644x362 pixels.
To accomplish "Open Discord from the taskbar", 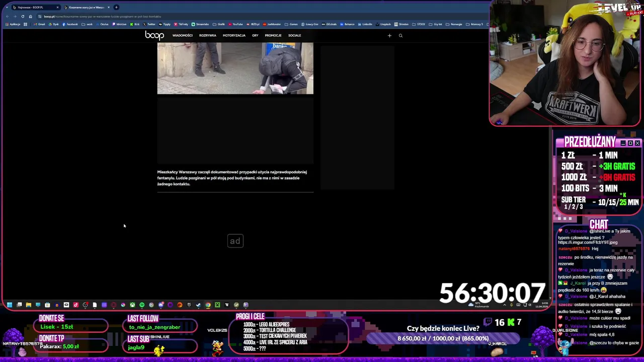I will [x=161, y=305].
